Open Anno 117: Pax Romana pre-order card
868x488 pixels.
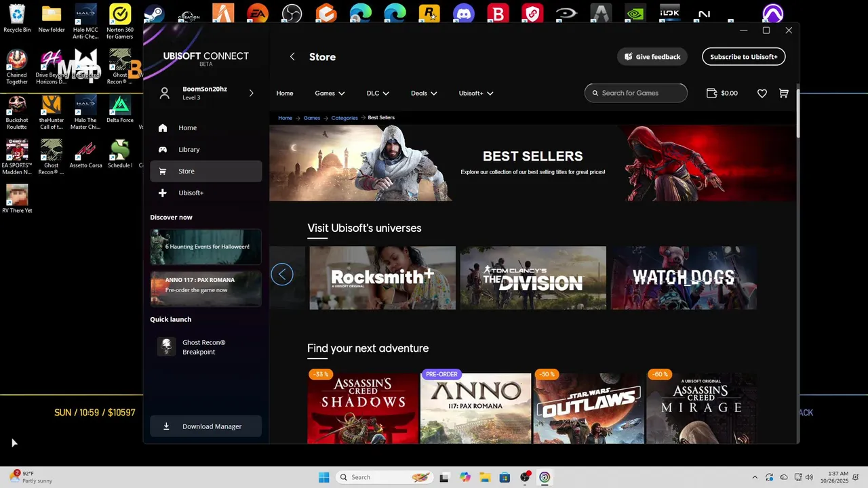476,409
